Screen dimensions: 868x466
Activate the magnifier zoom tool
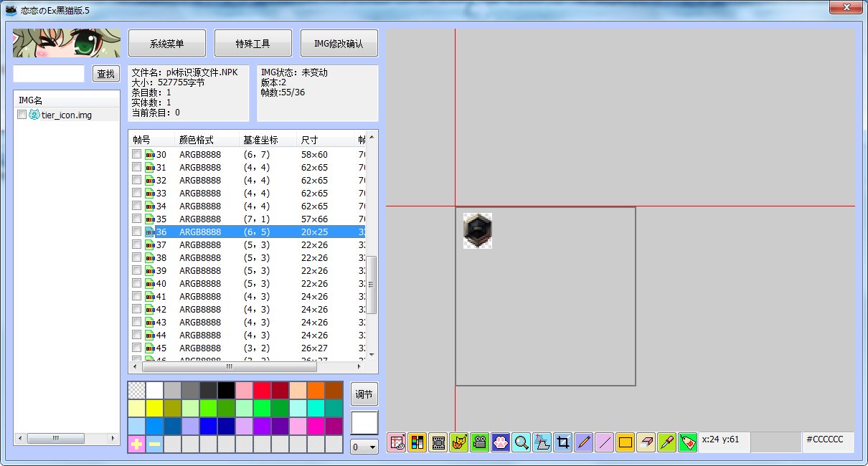(x=522, y=442)
